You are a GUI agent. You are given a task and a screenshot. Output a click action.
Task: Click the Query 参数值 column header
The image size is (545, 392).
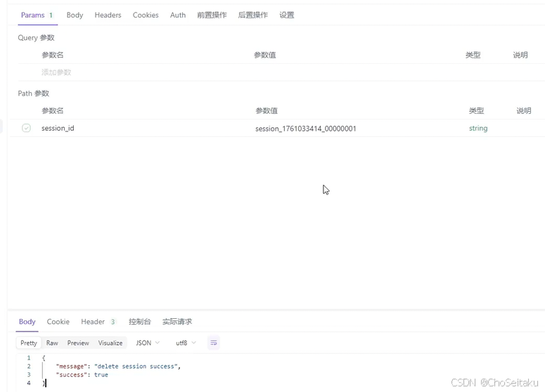tap(265, 55)
